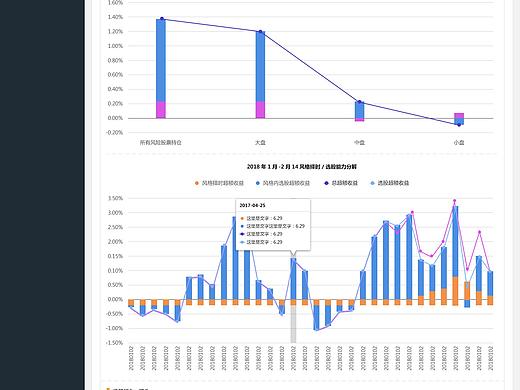Click the blue bar above 中盘
Screen dimensions: 520x390
tap(359, 110)
